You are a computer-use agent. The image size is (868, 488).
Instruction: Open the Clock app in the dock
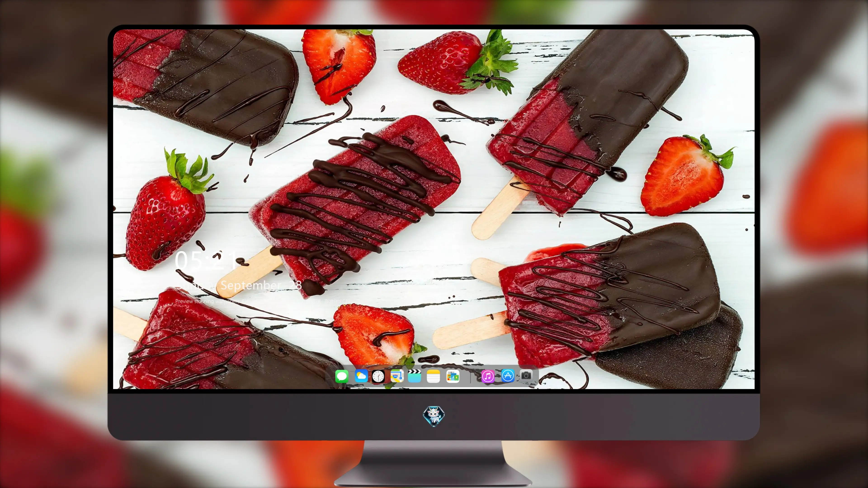point(378,376)
